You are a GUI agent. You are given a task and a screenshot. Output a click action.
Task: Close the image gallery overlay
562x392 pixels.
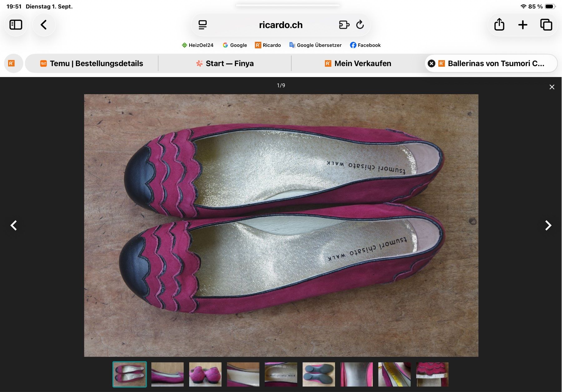coord(552,87)
